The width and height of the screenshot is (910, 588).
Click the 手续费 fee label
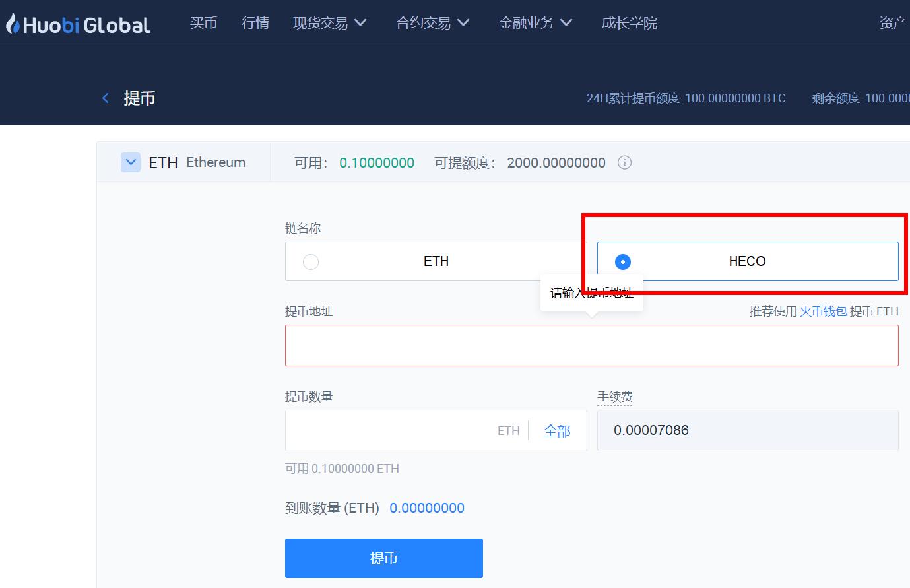click(x=614, y=397)
